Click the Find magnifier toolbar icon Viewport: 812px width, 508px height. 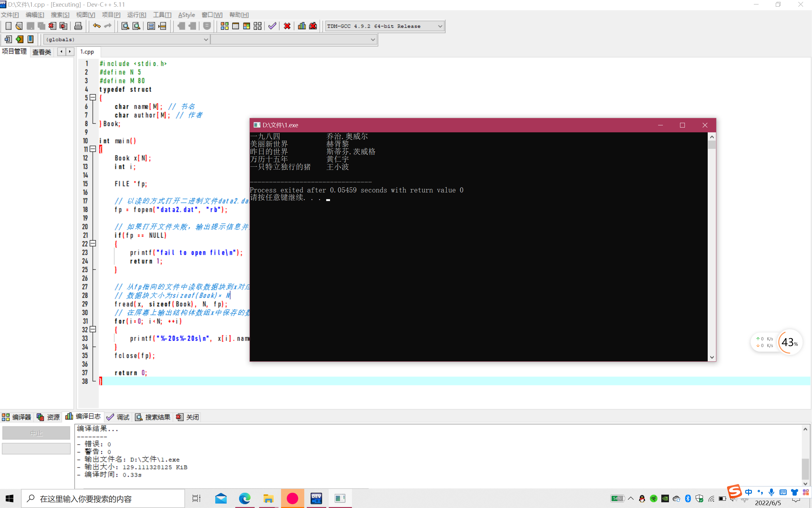click(x=125, y=26)
